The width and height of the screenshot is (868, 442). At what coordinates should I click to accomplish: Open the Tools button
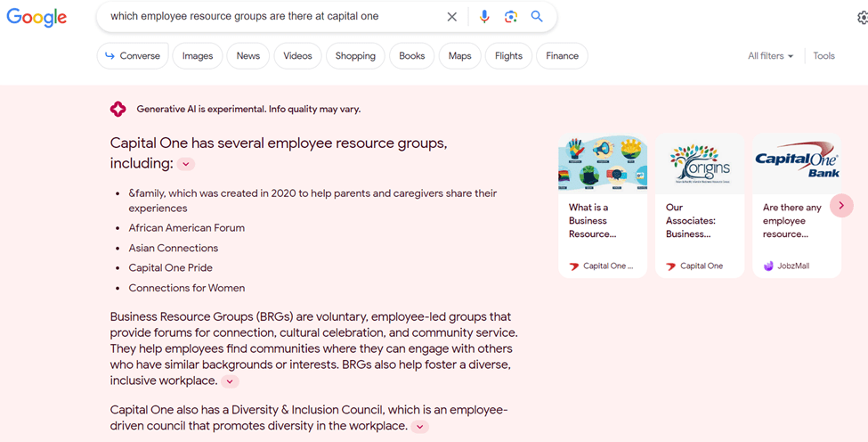823,56
